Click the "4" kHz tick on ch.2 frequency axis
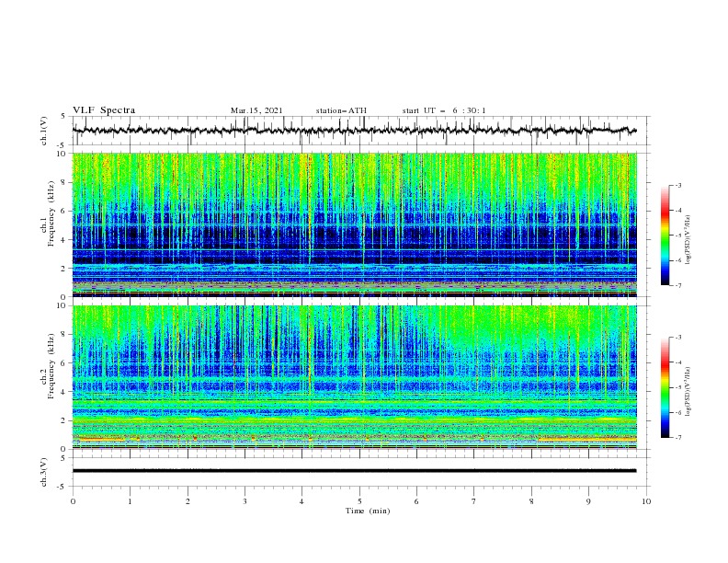 tap(64, 392)
